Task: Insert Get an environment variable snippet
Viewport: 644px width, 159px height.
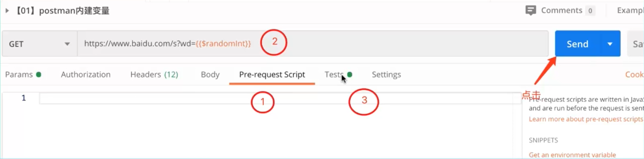Action: point(572,155)
